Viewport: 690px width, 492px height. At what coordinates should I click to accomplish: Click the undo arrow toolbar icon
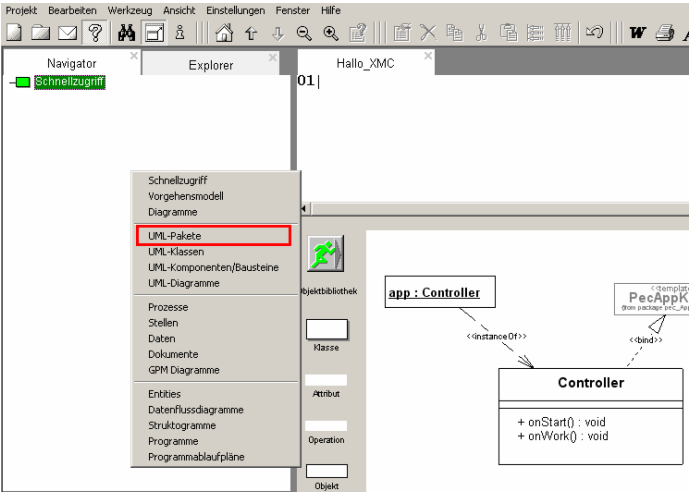coord(594,32)
